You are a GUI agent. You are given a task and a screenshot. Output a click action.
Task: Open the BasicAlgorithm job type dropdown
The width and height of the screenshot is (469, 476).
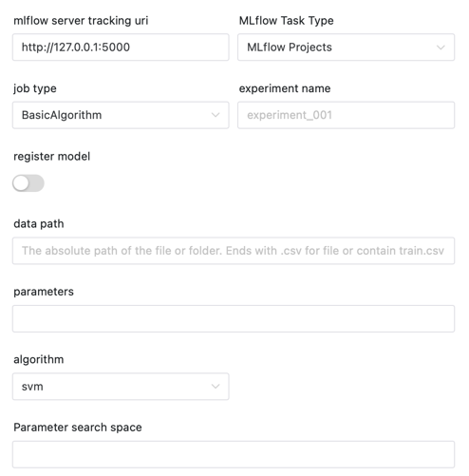(x=121, y=115)
